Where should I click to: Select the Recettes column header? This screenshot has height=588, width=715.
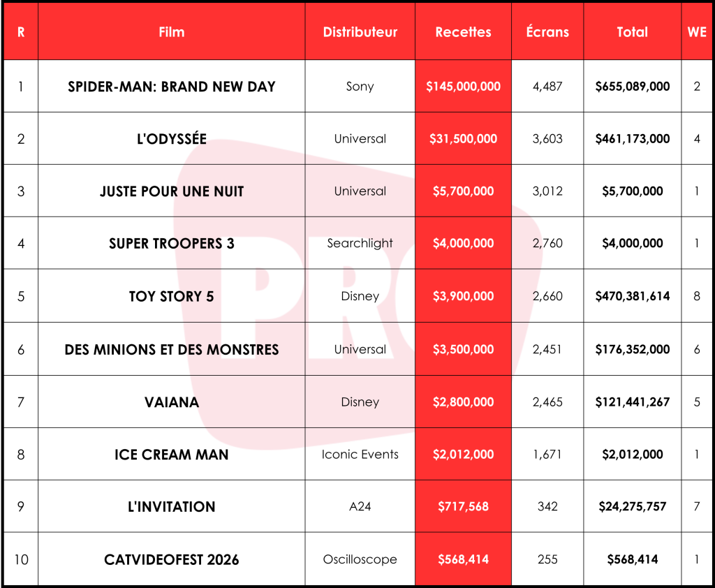463,32
